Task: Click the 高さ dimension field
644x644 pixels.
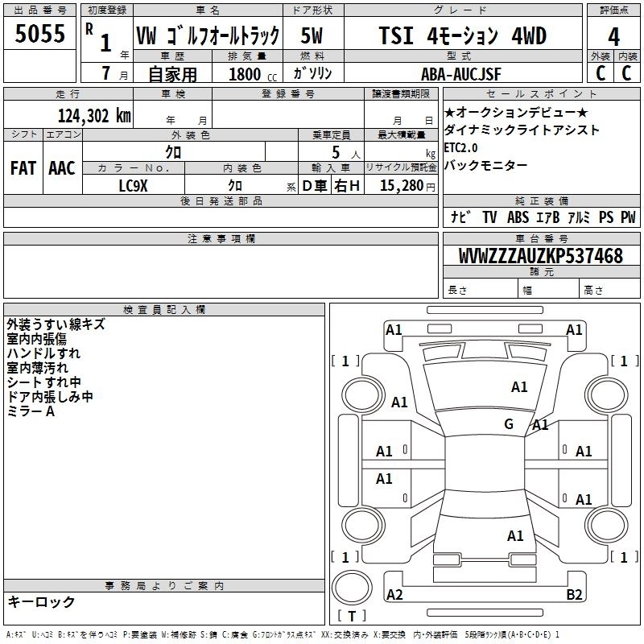Action: coord(610,290)
